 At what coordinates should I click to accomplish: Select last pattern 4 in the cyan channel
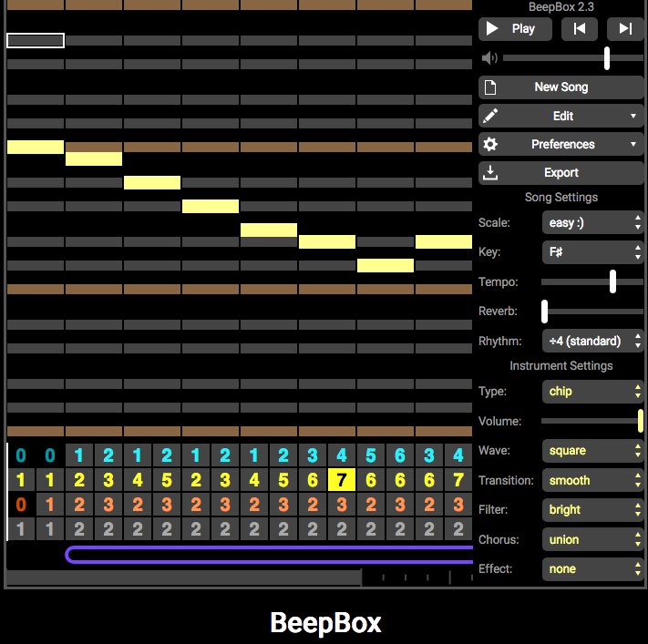pos(458,455)
